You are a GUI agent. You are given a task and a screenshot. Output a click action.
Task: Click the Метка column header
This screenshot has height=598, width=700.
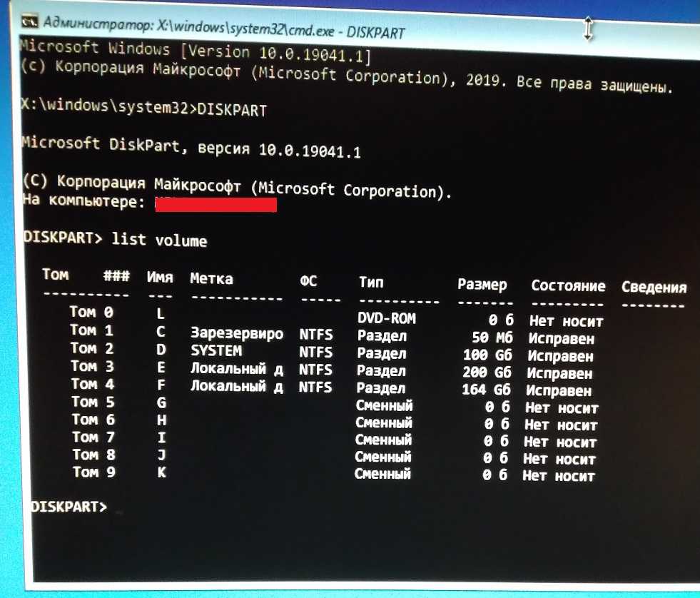[x=211, y=278]
